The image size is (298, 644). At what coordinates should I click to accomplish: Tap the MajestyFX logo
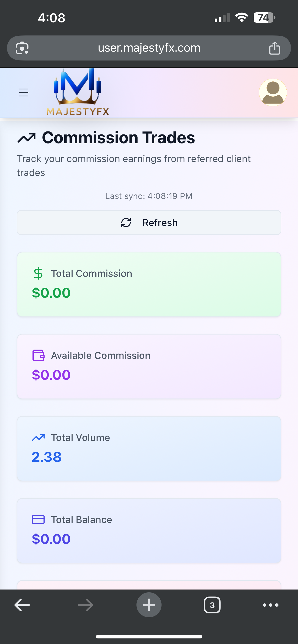click(x=78, y=92)
